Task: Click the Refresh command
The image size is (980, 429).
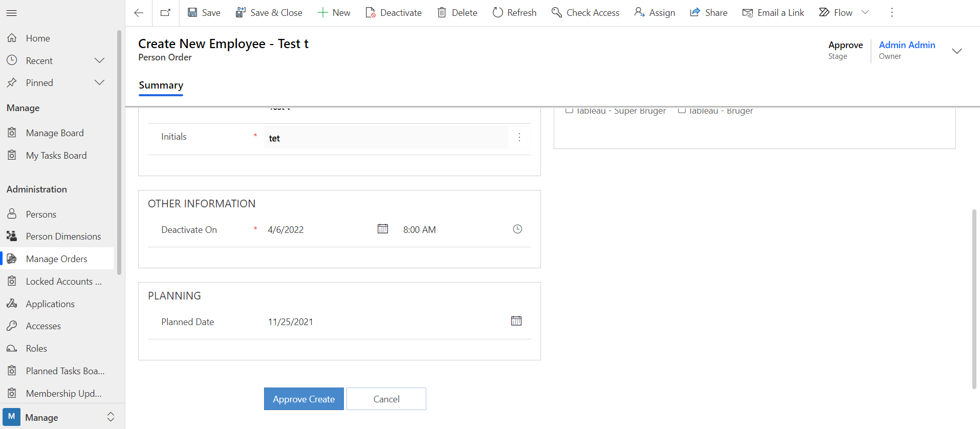Action: (x=514, y=13)
